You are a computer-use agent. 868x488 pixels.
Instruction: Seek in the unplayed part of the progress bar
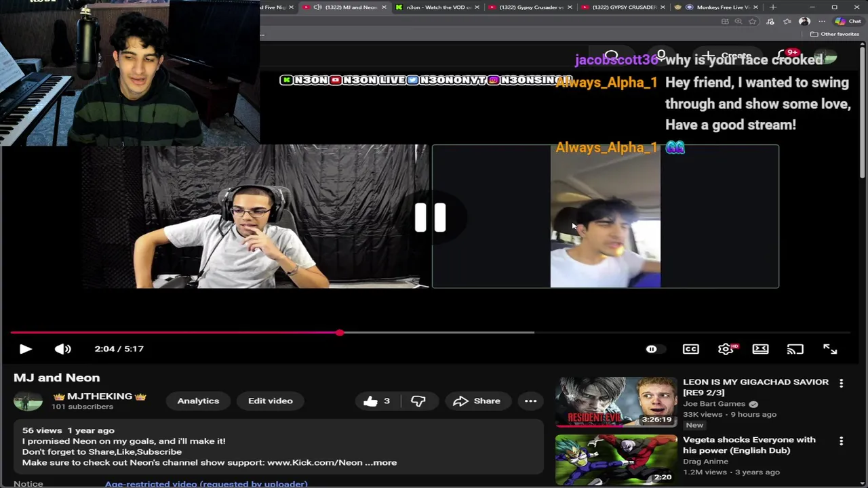click(692, 333)
